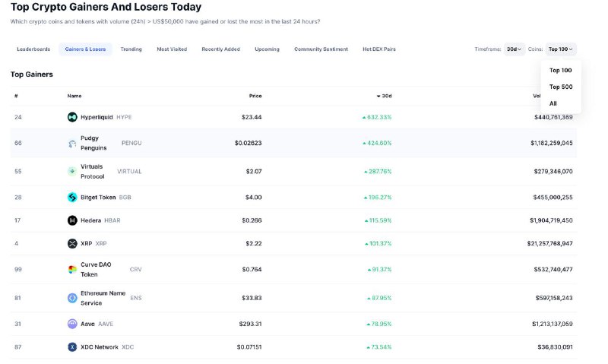Click the 196.27% gain value

click(378, 198)
